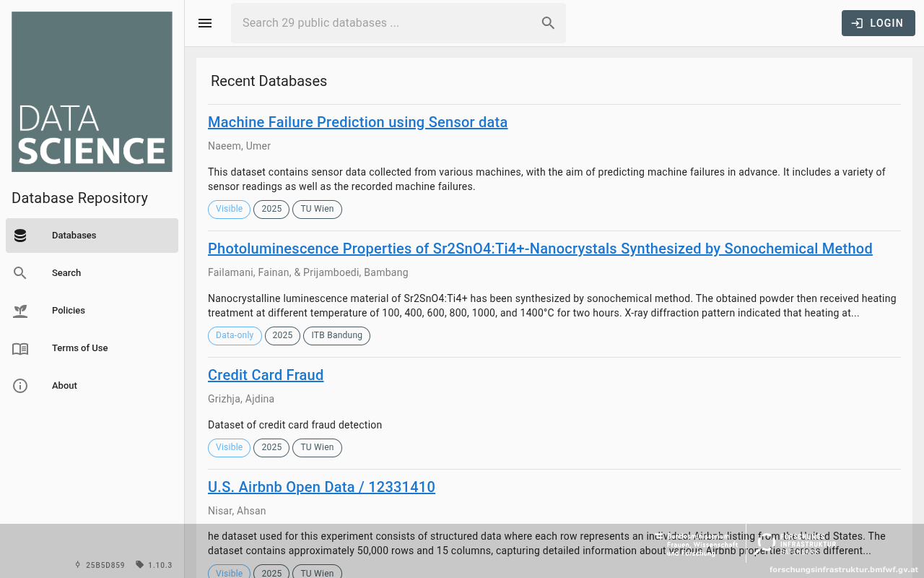Click description 'Dataset of credit card fraud detection'
Screen dimensions: 924x578
(x=295, y=425)
